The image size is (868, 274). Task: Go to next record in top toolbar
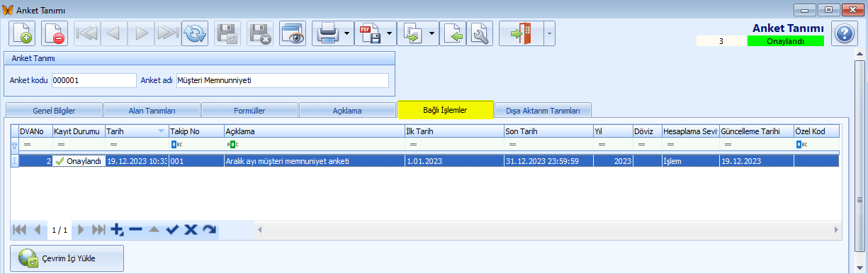(141, 33)
